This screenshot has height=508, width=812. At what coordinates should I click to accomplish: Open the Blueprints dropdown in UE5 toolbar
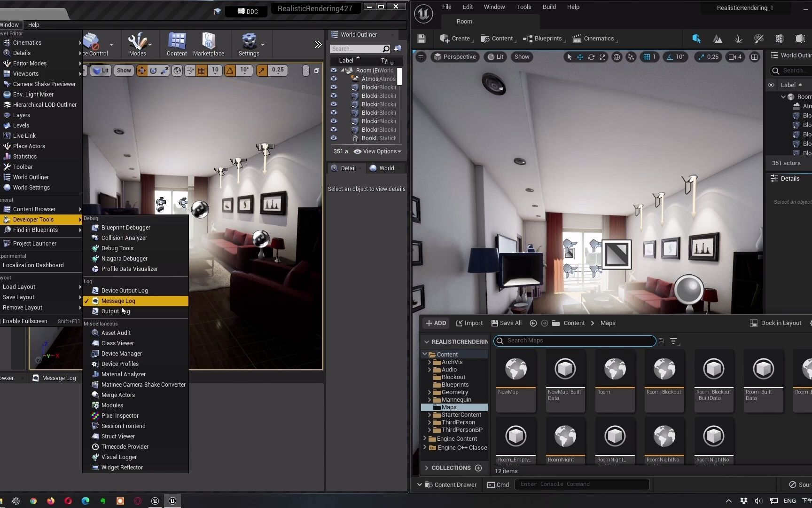(x=543, y=39)
